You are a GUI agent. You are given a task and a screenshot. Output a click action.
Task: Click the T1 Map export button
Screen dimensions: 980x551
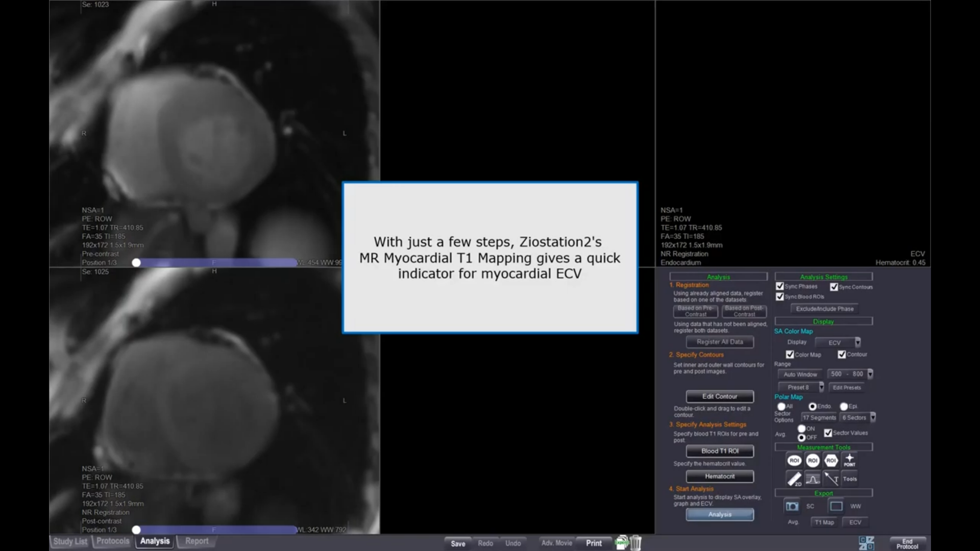click(824, 522)
